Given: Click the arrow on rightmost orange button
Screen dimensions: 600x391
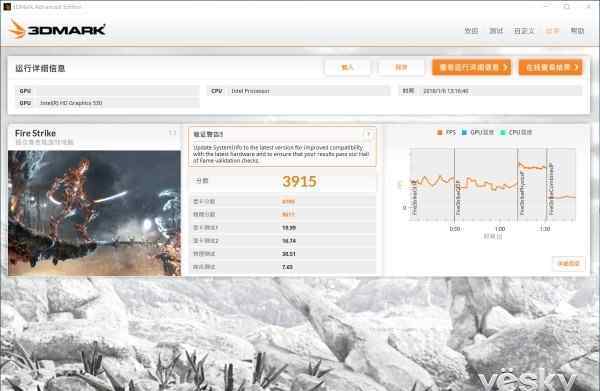Looking at the screenshot, I should (x=577, y=68).
